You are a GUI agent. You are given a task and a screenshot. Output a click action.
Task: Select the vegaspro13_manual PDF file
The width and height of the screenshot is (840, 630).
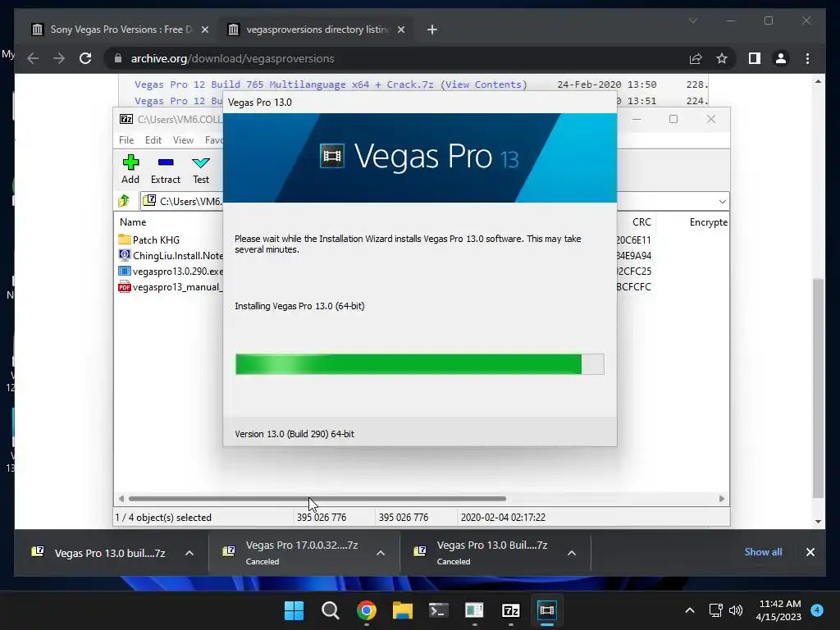(171, 286)
